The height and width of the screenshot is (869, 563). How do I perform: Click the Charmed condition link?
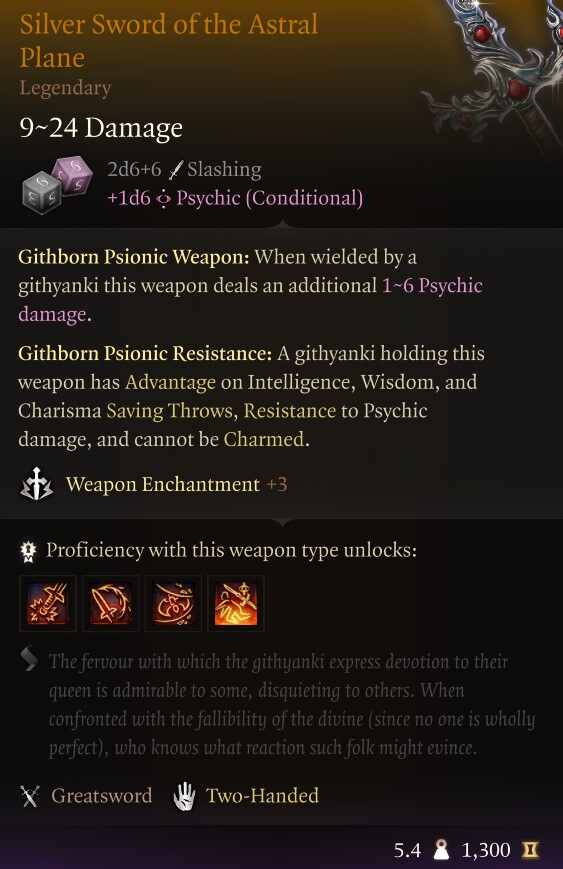264,440
